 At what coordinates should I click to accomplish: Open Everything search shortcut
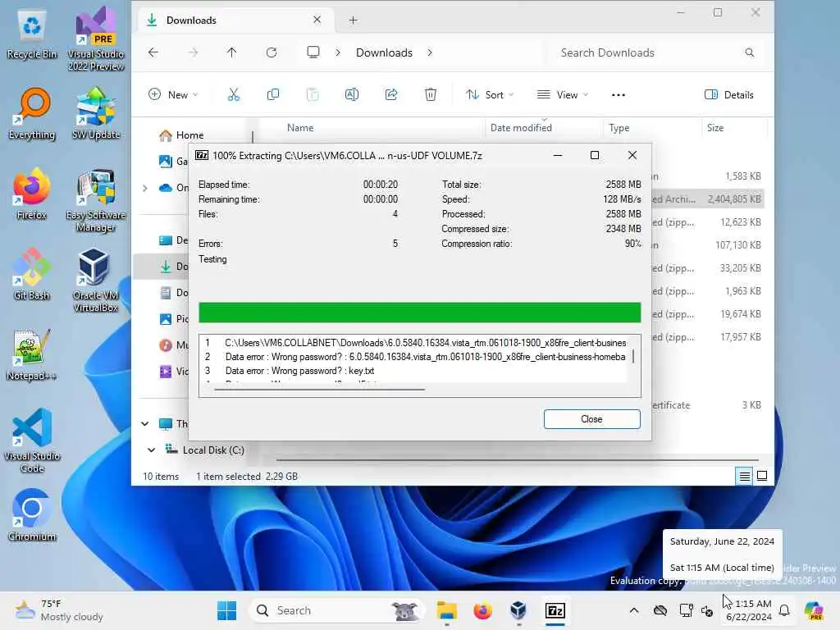pyautogui.click(x=32, y=114)
